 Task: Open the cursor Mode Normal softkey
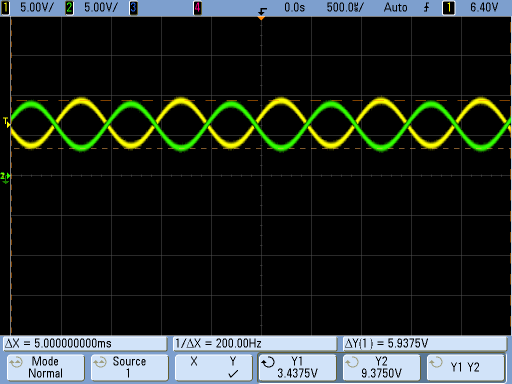click(x=45, y=367)
